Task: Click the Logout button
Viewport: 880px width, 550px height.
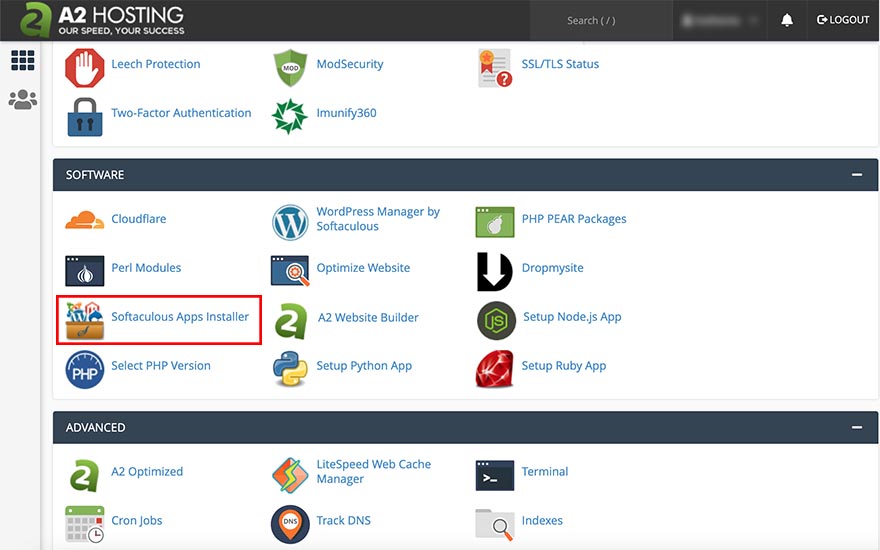Action: (843, 20)
